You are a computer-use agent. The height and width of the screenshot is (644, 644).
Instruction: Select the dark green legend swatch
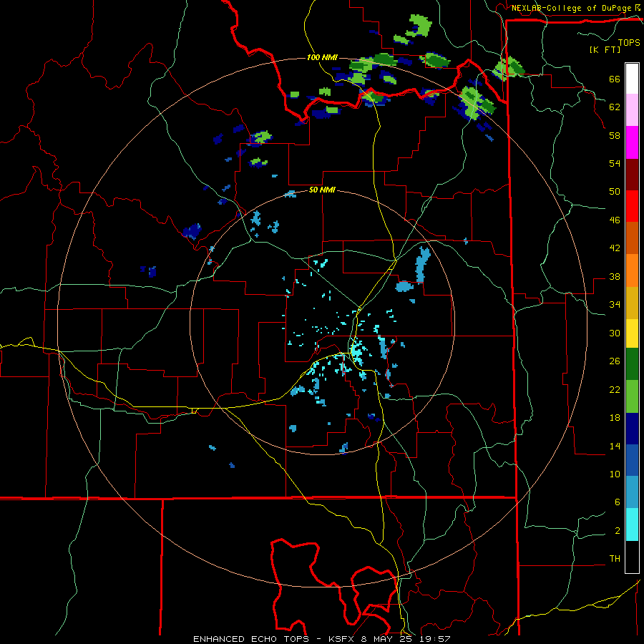pyautogui.click(x=632, y=364)
